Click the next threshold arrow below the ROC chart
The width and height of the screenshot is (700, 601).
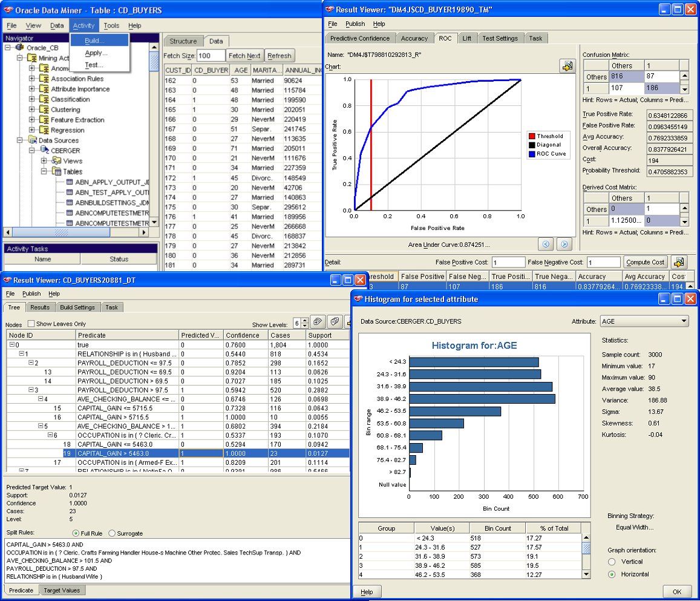(x=564, y=244)
